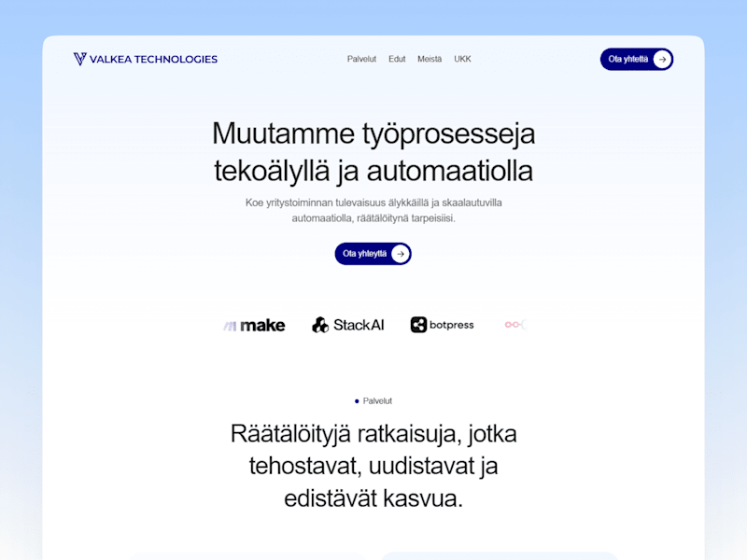The height and width of the screenshot is (560, 747).
Task: Select Meistä in the top navigation
Action: click(x=430, y=59)
